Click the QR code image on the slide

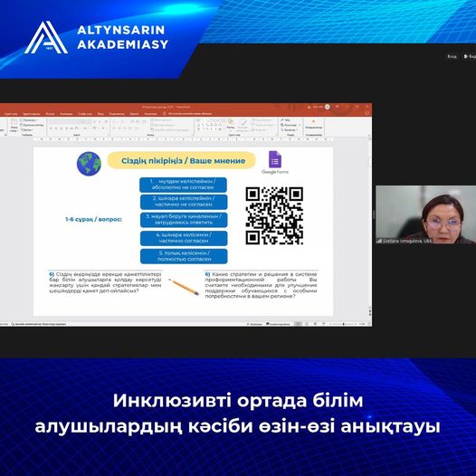pos(274,215)
